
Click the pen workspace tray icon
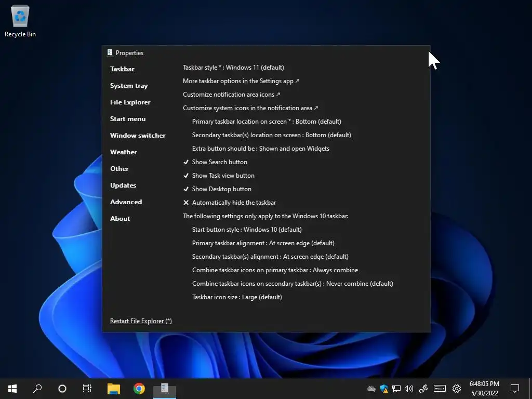click(423, 389)
